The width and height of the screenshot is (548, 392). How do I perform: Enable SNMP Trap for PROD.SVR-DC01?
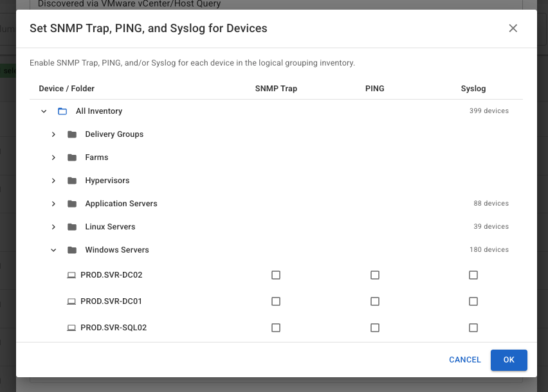(x=276, y=301)
